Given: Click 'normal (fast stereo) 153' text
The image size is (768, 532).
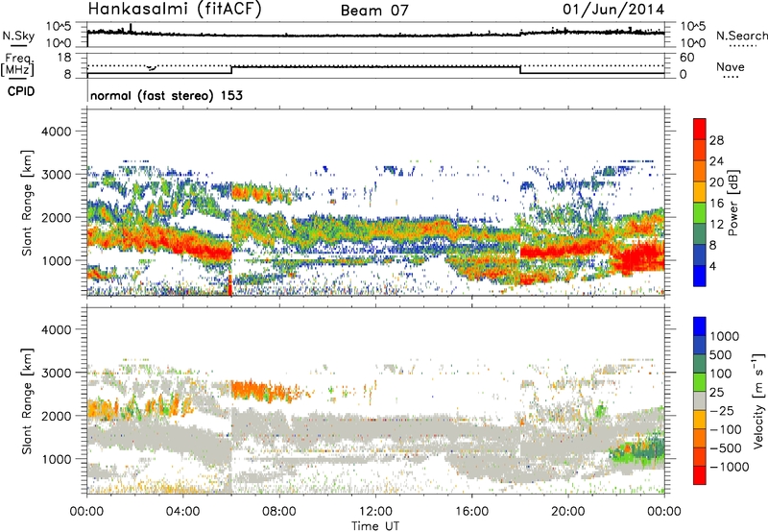Looking at the screenshot, I should coord(166,95).
